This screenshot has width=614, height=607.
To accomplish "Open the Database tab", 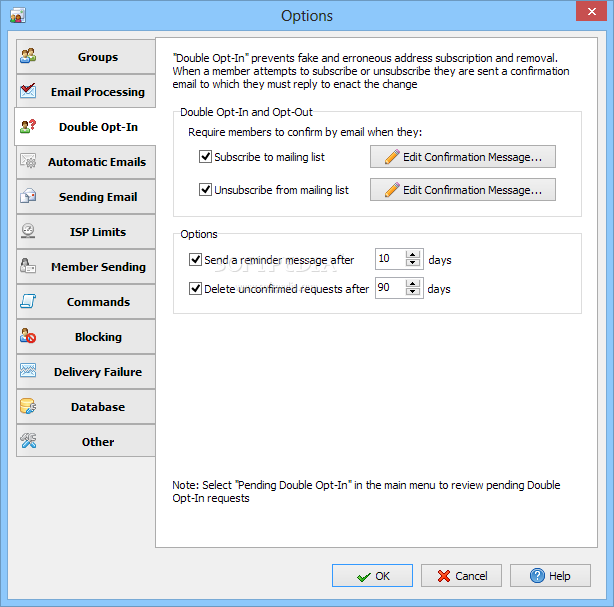I will pos(86,406).
